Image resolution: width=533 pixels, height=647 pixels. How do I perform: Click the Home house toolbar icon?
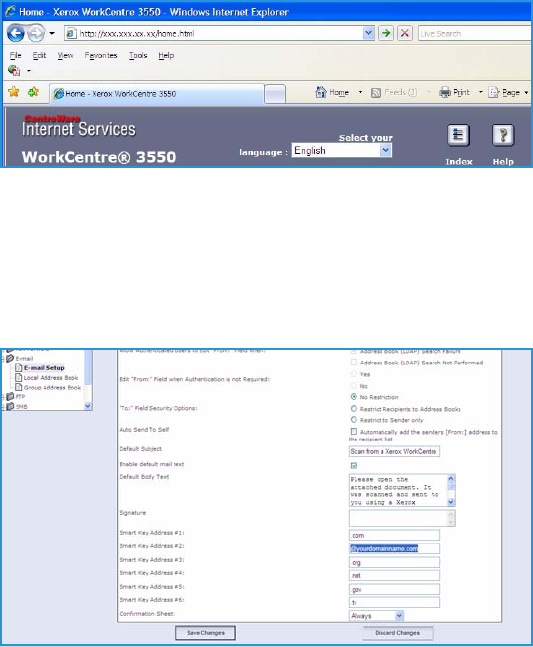click(x=321, y=92)
